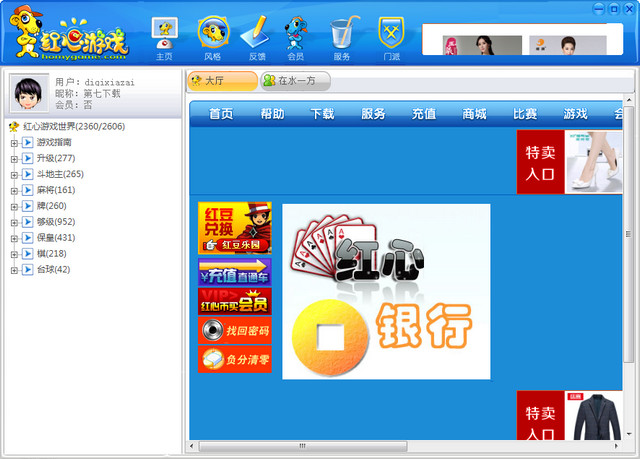The width and height of the screenshot is (640, 459).
Task: Open the 会员 member mascot icon
Action: (296, 38)
